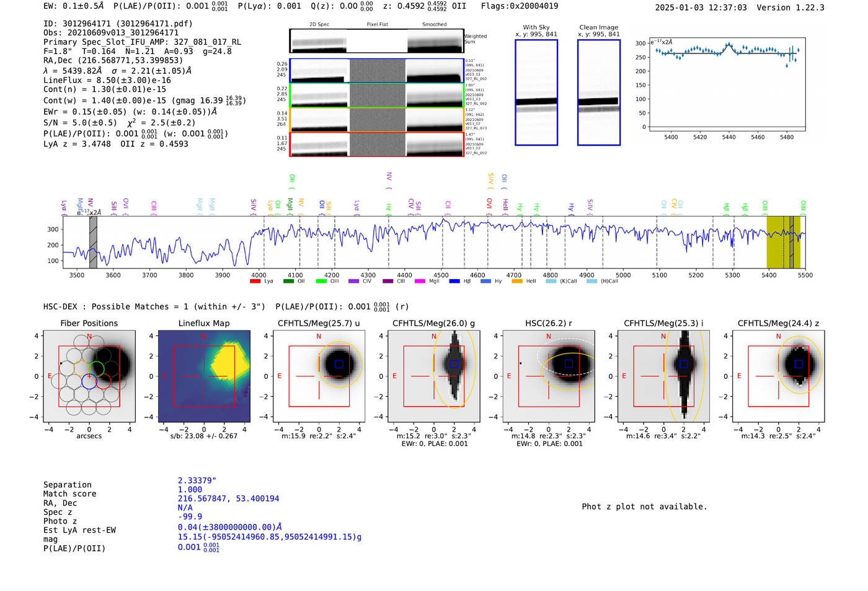Click the Weighted Sum spectrum strip
Screen dimensions: 868x591
point(377,41)
